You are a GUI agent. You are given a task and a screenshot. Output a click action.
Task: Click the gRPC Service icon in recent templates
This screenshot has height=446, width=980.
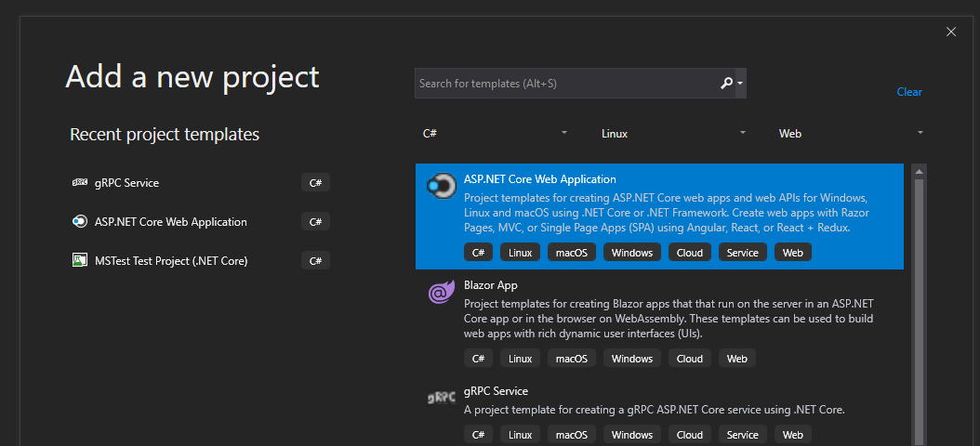tap(79, 183)
